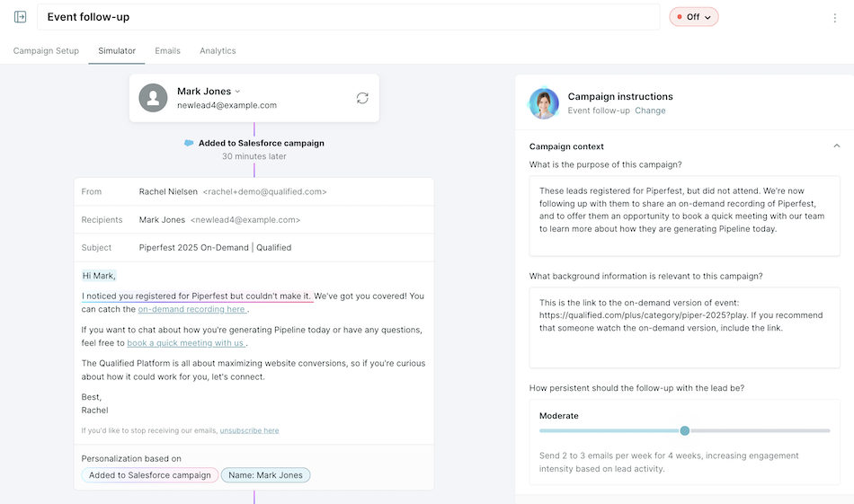Click newlead4@example.com under Mark Jones name
Viewport: 854px width, 504px height.
tap(227, 105)
